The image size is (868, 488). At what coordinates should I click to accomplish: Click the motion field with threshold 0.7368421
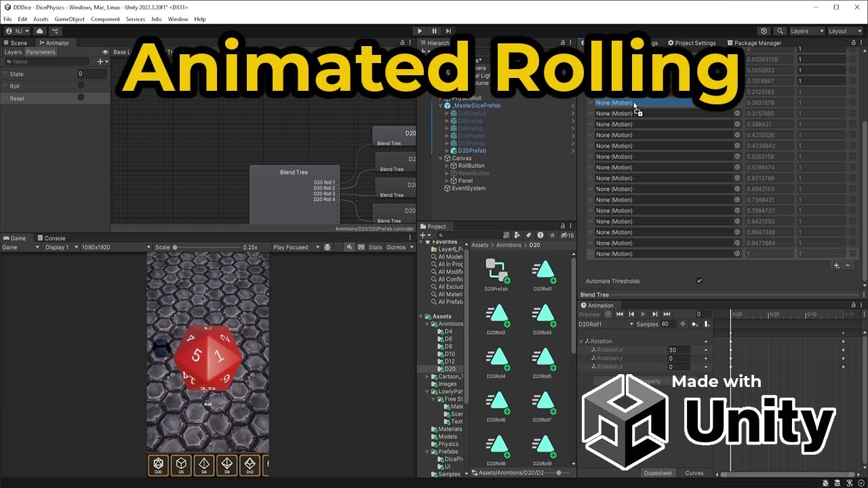tap(668, 200)
